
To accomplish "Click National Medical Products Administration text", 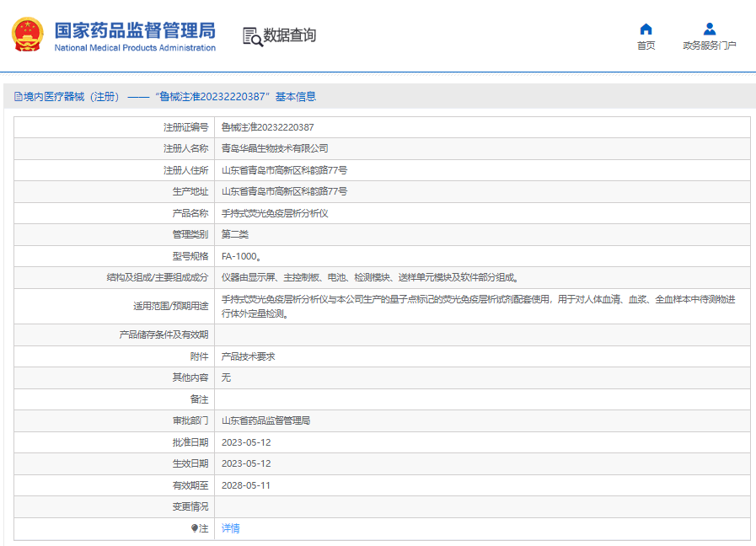I will click(x=135, y=48).
